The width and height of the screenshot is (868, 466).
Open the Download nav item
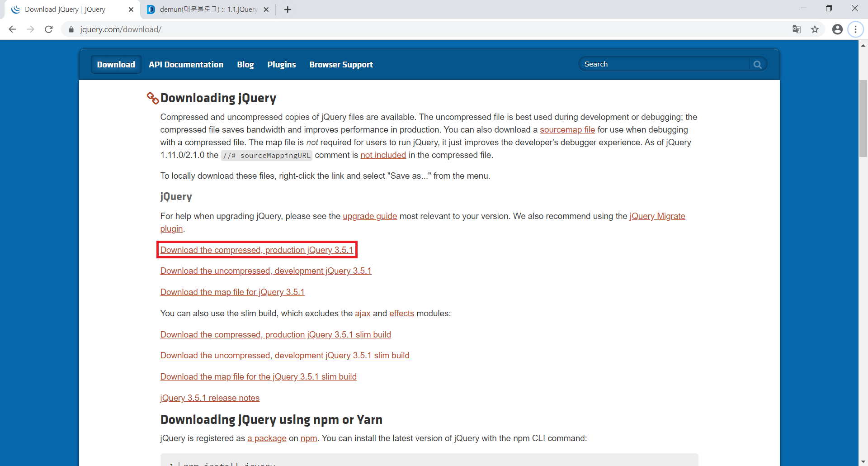(x=116, y=65)
